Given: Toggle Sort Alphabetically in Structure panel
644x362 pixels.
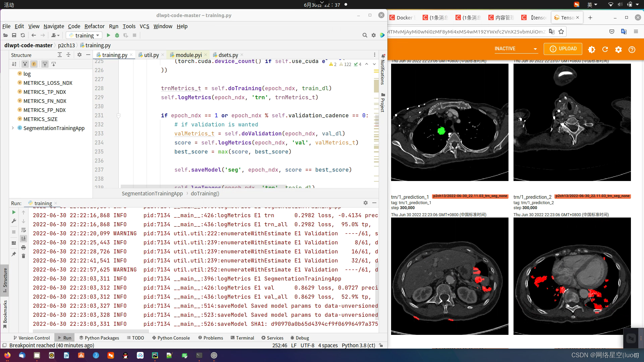Looking at the screenshot, I should coord(14,64).
